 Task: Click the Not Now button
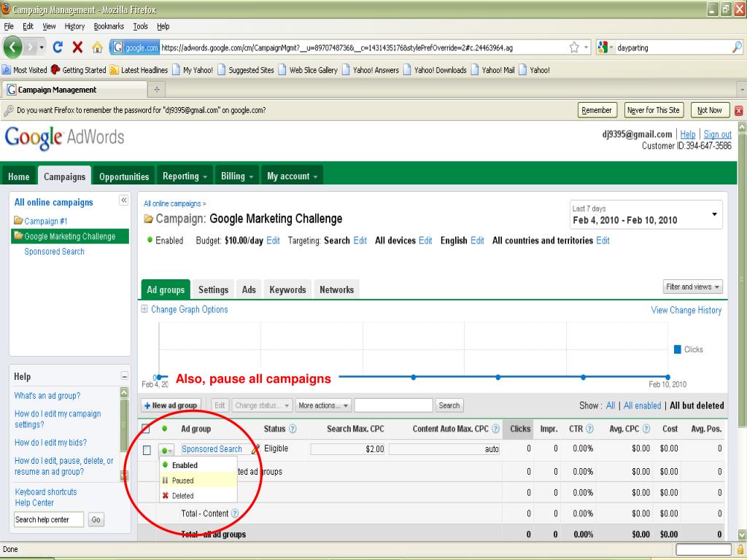click(709, 111)
